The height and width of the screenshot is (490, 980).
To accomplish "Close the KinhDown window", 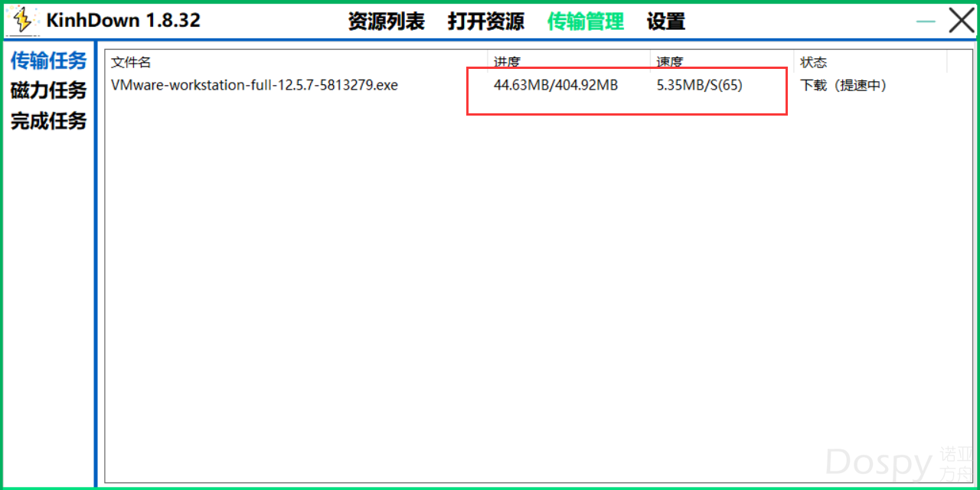I will 962,21.
